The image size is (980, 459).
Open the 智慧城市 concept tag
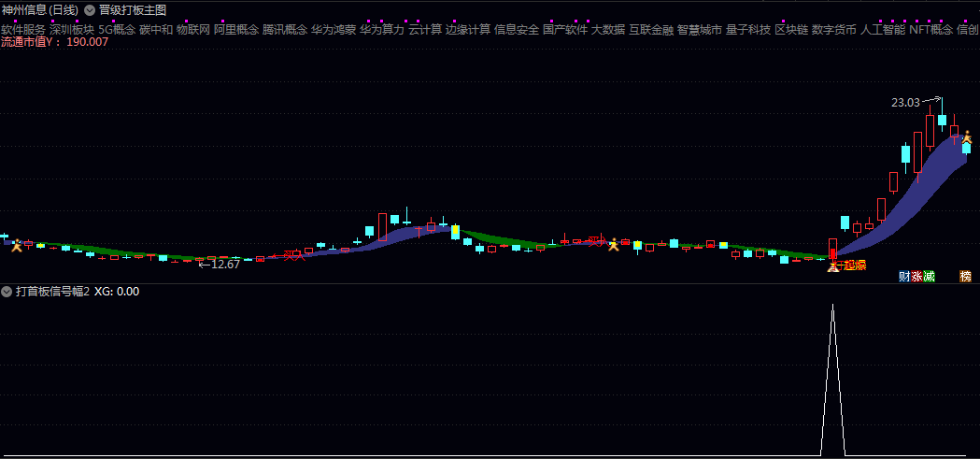[x=700, y=29]
